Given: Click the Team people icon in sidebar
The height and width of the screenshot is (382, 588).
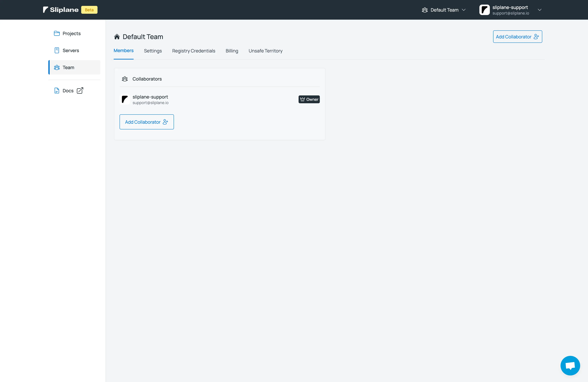Looking at the screenshot, I should pyautogui.click(x=57, y=67).
